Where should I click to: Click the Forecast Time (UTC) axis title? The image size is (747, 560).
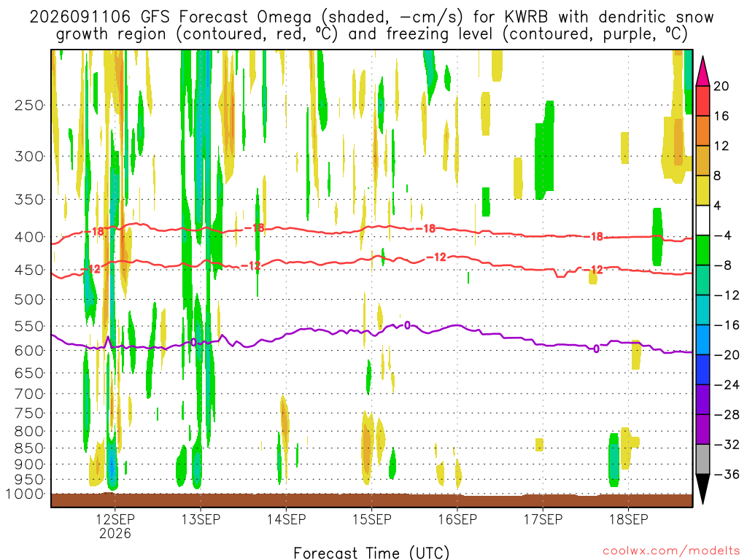tap(371, 553)
